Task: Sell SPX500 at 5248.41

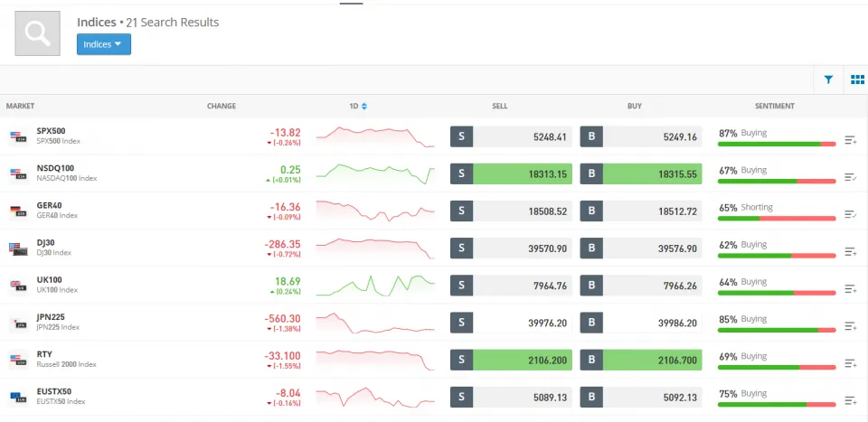Action: pyautogui.click(x=511, y=136)
